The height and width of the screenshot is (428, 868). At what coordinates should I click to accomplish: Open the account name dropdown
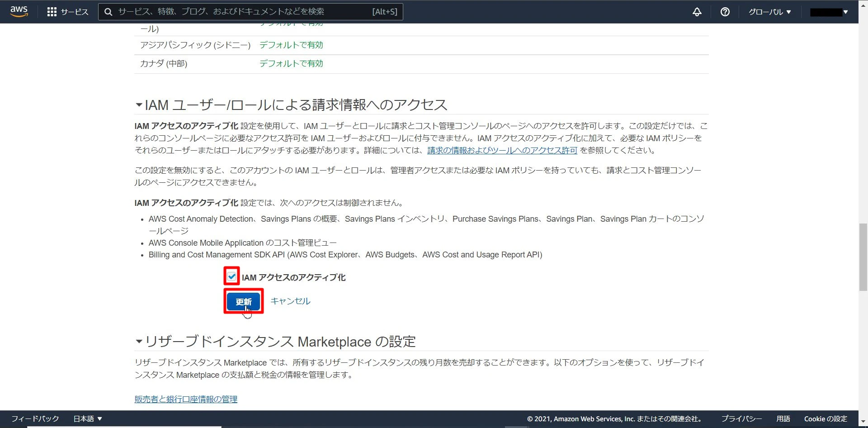[x=829, y=12]
